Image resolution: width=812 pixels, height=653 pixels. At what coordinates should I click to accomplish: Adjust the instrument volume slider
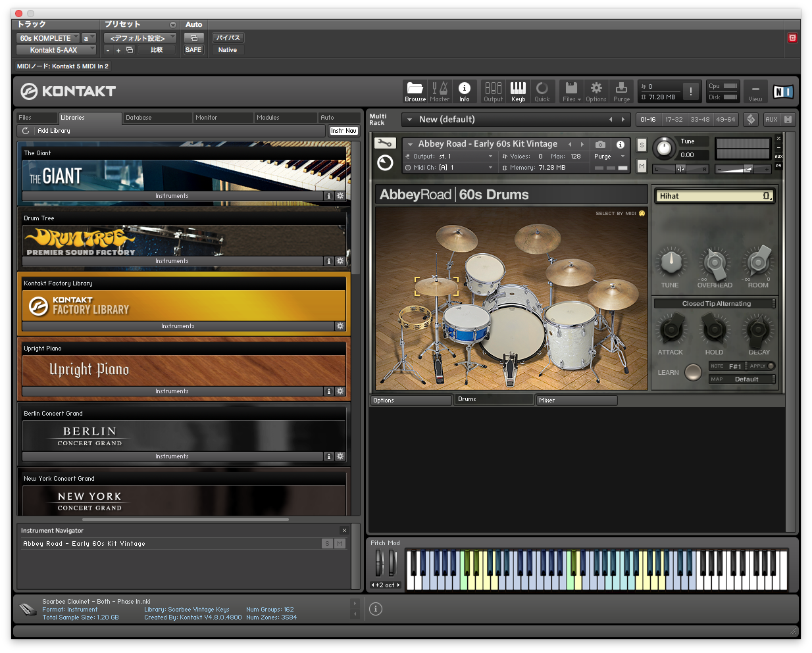[x=743, y=169]
